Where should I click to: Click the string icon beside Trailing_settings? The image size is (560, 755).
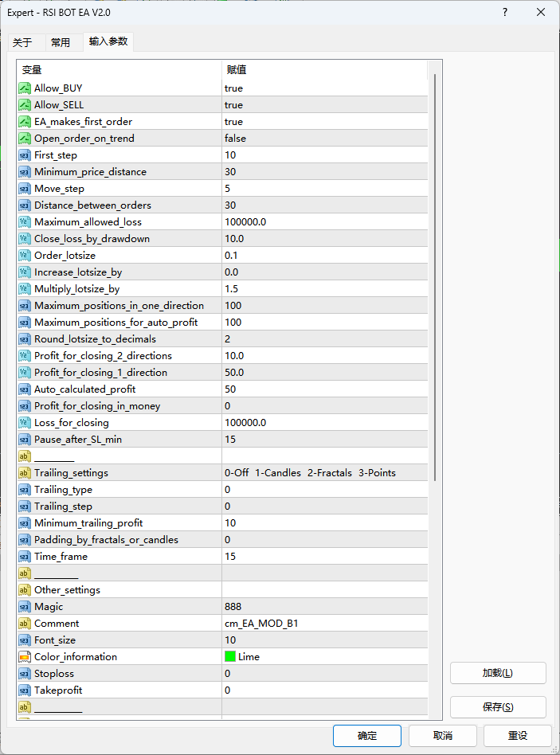[25, 473]
